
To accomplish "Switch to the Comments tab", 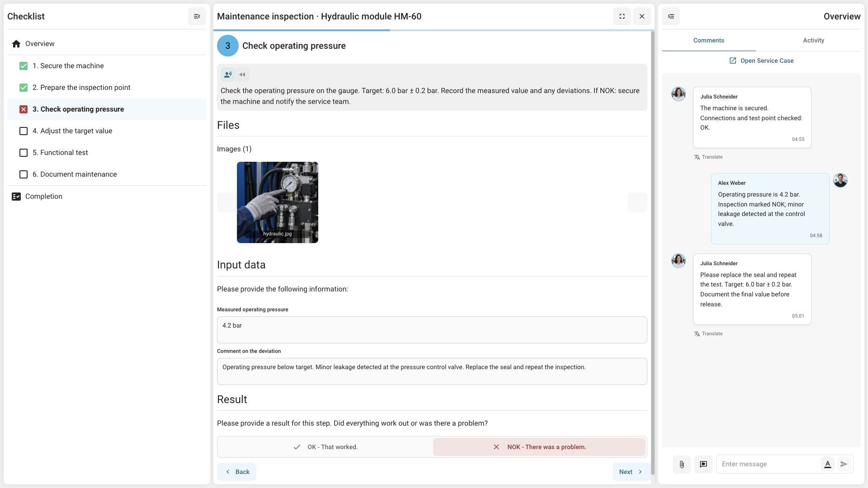I will coord(709,41).
